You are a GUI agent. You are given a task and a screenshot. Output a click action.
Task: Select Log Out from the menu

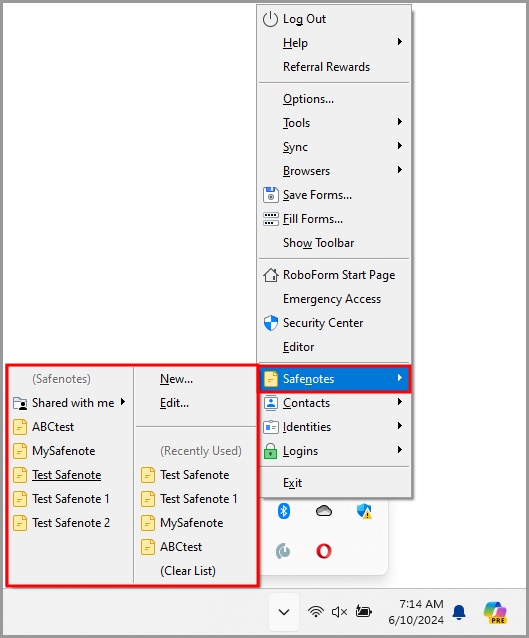(304, 19)
